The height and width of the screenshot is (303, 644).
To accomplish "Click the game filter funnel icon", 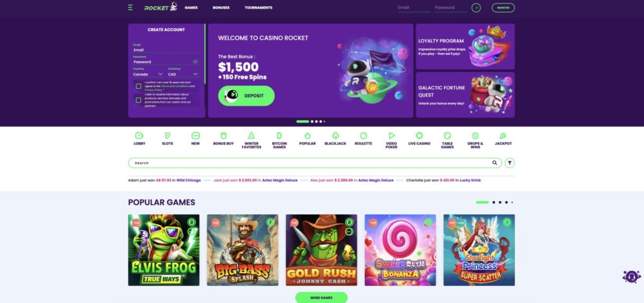I will [x=509, y=163].
